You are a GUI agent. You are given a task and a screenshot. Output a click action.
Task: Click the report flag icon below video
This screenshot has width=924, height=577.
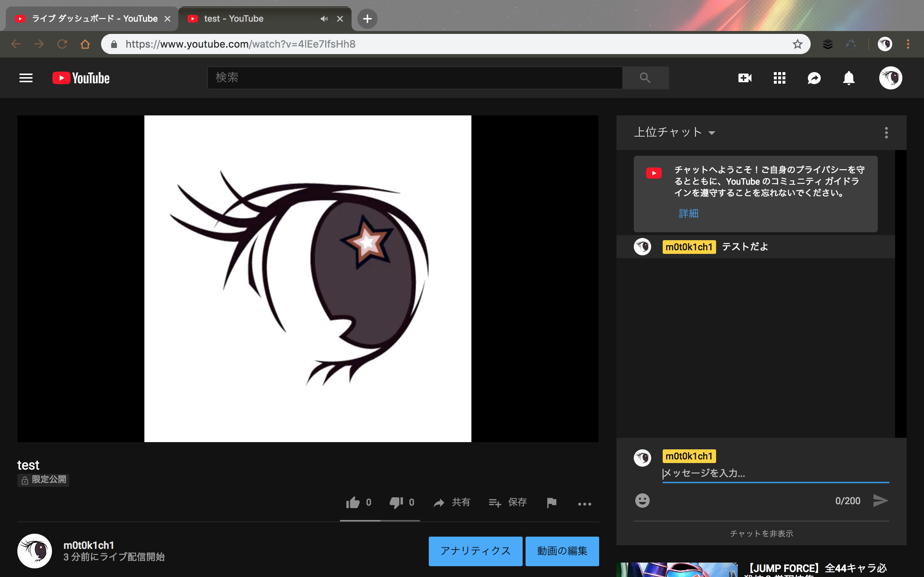(552, 503)
